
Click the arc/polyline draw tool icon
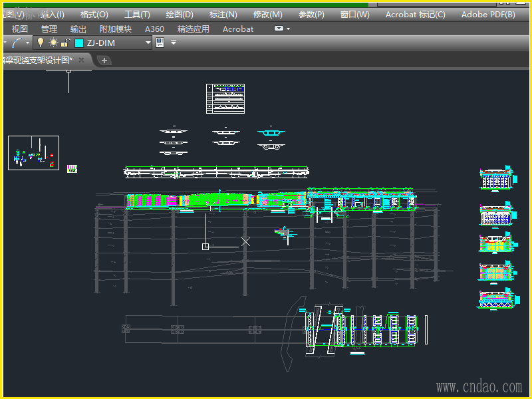(x=17, y=43)
